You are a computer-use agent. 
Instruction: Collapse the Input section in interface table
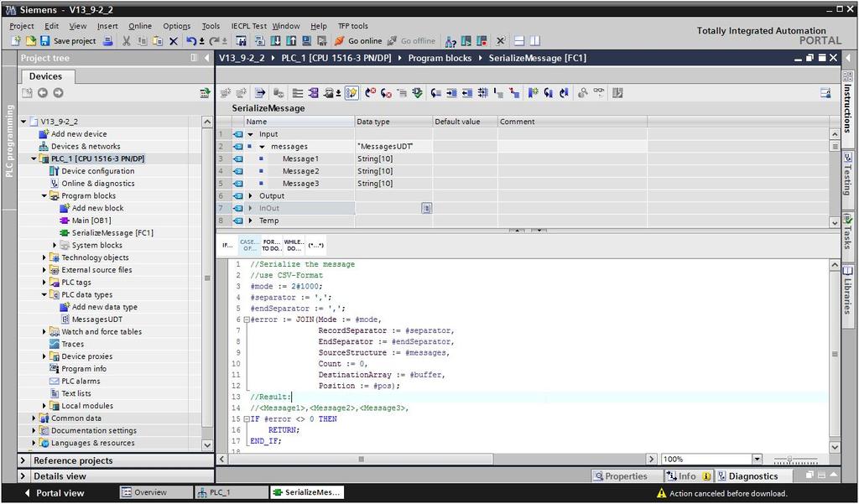click(x=250, y=134)
